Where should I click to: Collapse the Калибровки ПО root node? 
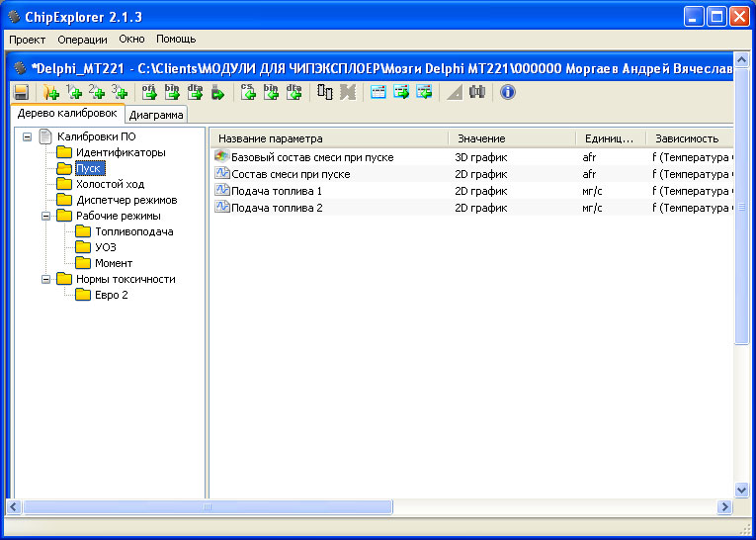point(28,136)
